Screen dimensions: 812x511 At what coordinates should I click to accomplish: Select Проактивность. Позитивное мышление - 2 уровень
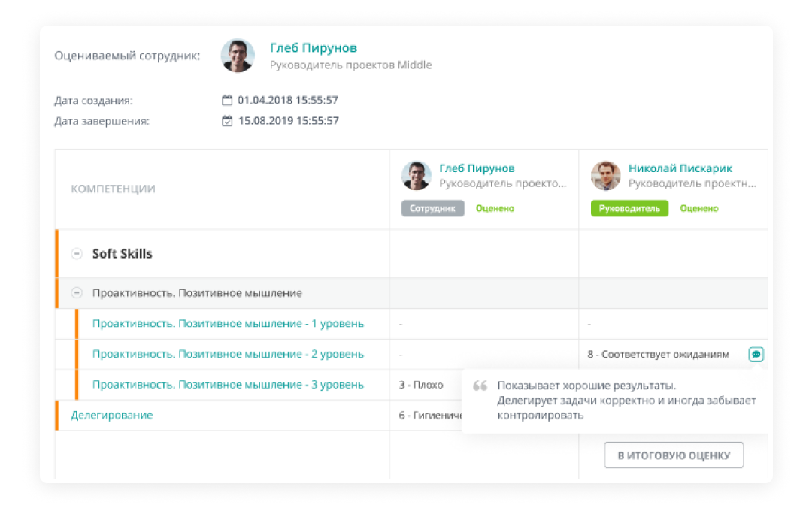[x=228, y=354]
